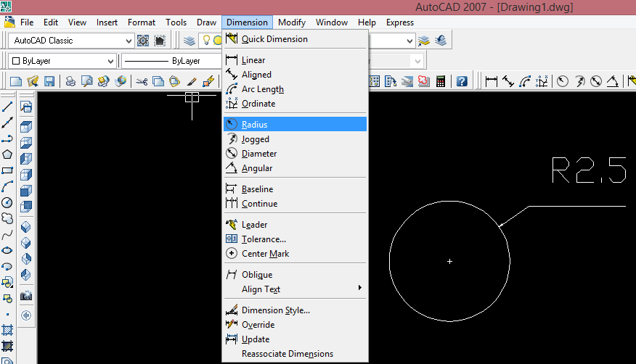
Task: Click Make Object's Layer Current icon
Action: point(423,41)
